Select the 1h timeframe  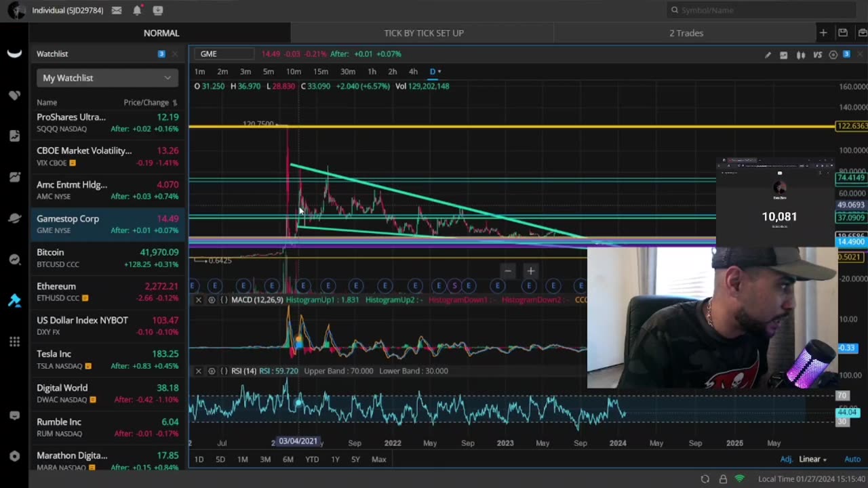coord(372,71)
